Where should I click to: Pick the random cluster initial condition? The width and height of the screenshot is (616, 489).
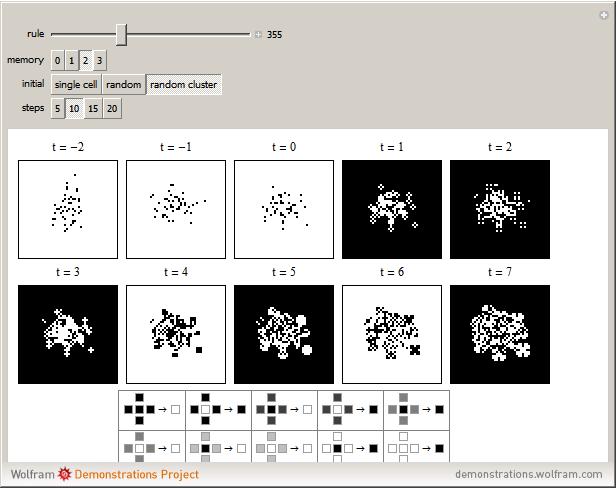tap(184, 85)
